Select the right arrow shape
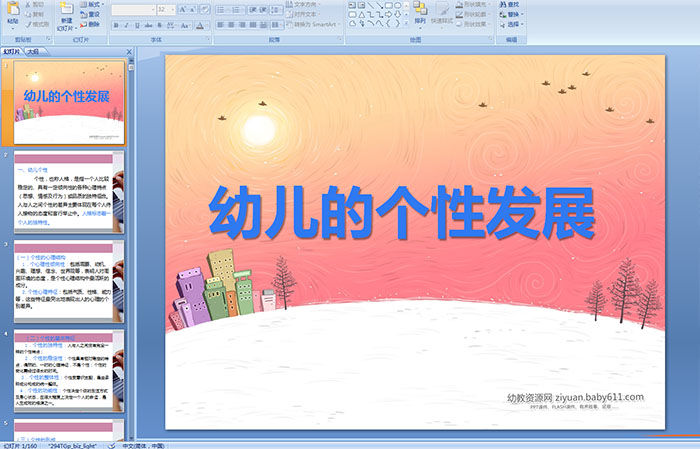Viewport: 700px width, 449px height. click(x=388, y=14)
